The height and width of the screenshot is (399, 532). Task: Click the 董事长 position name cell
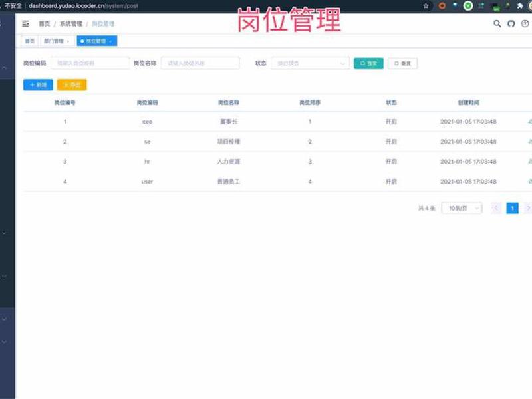229,122
